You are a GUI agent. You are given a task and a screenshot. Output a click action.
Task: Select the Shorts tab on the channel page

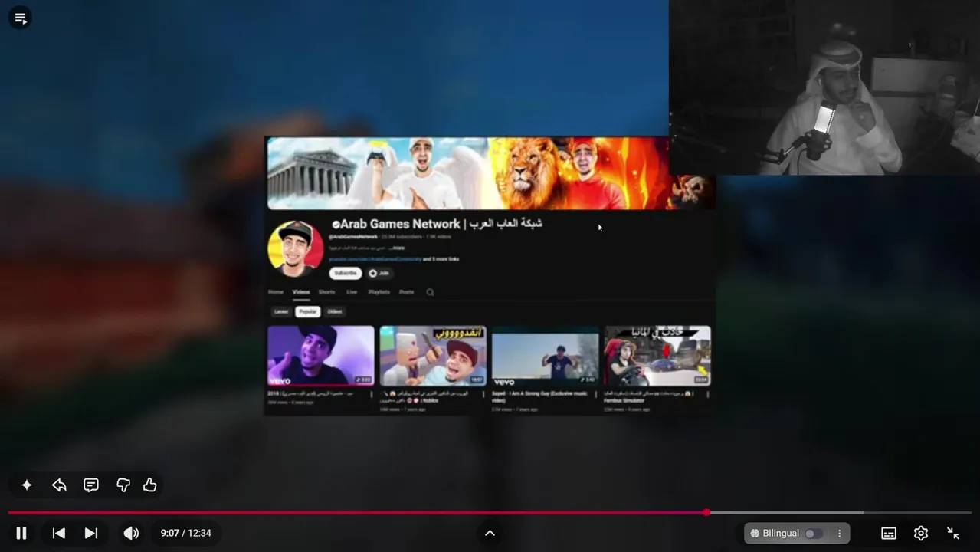click(x=326, y=292)
